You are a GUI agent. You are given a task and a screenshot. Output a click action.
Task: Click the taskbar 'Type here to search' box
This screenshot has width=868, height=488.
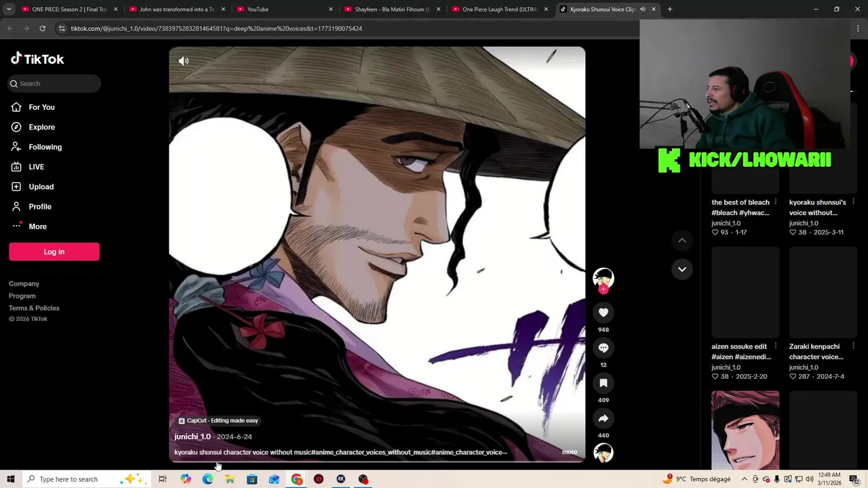click(x=85, y=479)
